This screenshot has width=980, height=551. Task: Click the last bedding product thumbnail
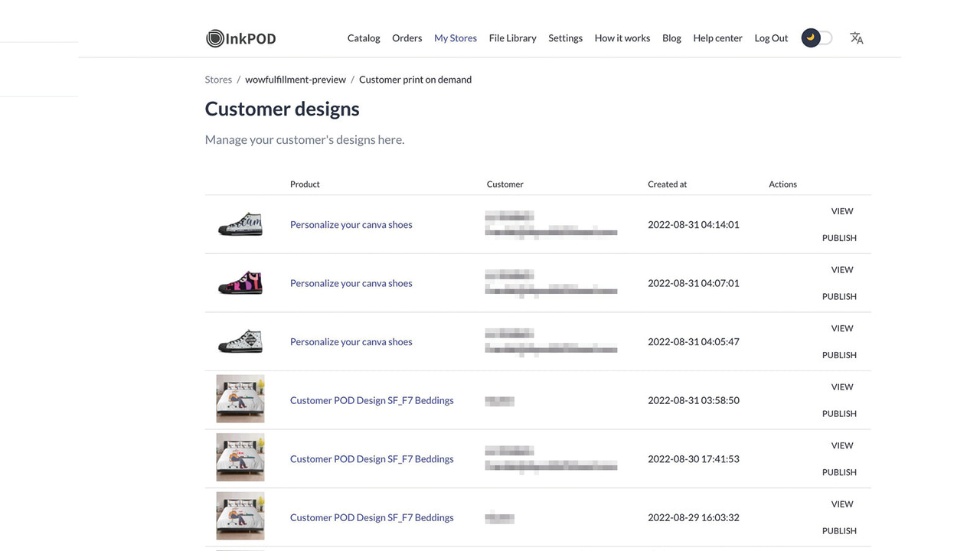pyautogui.click(x=240, y=516)
